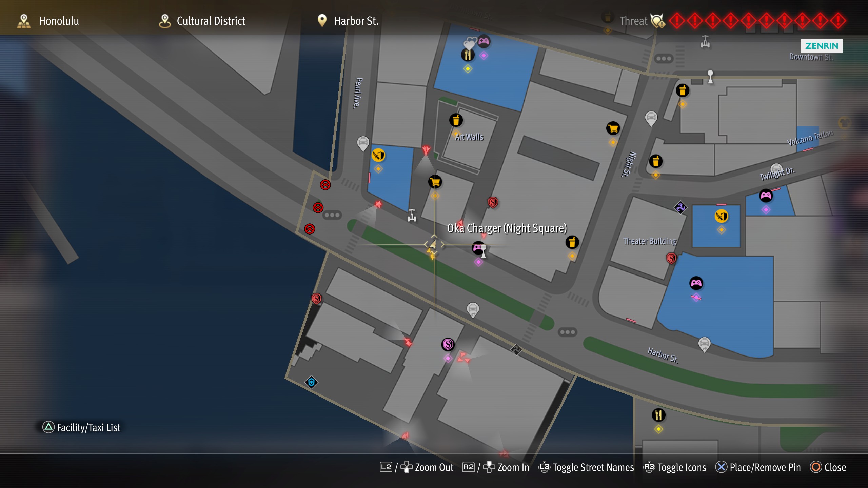Select the shopping cart icon west of Night St.
Image resolution: width=868 pixels, height=488 pixels.
pyautogui.click(x=613, y=128)
